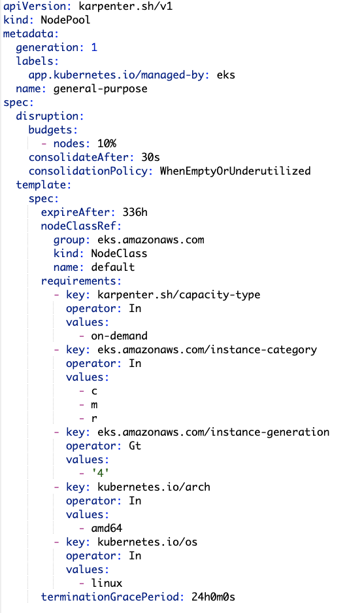
Task: Click the 'name: default' line
Action: (93, 267)
